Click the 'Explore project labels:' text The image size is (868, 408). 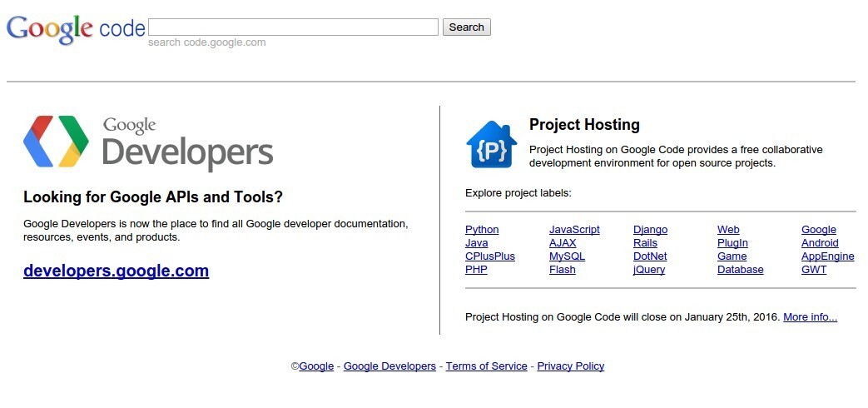(518, 193)
